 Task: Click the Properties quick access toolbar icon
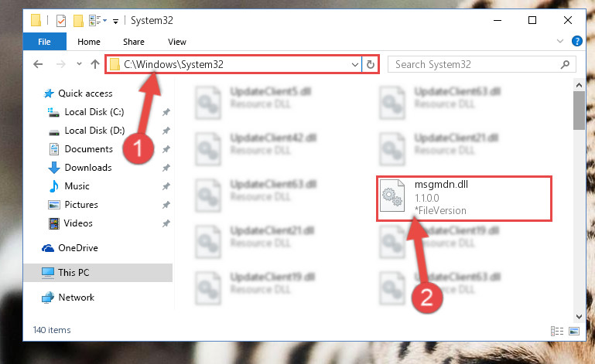tap(60, 20)
